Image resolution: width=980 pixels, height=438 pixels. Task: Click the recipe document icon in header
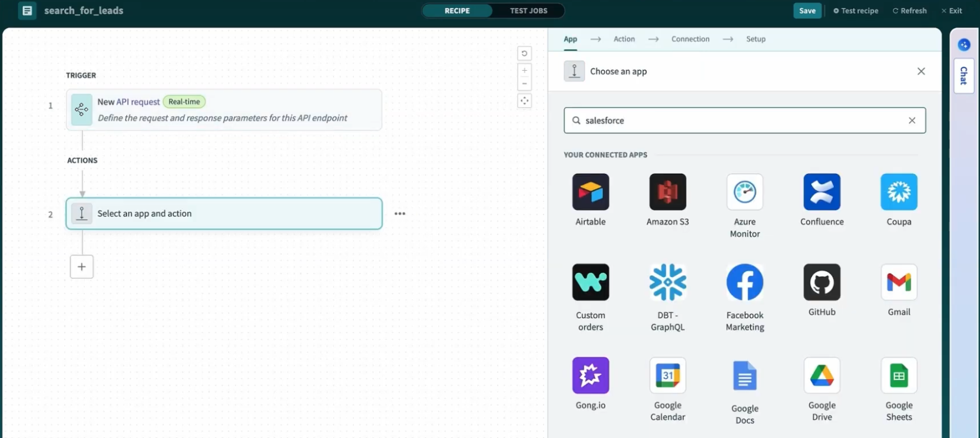pos(27,11)
